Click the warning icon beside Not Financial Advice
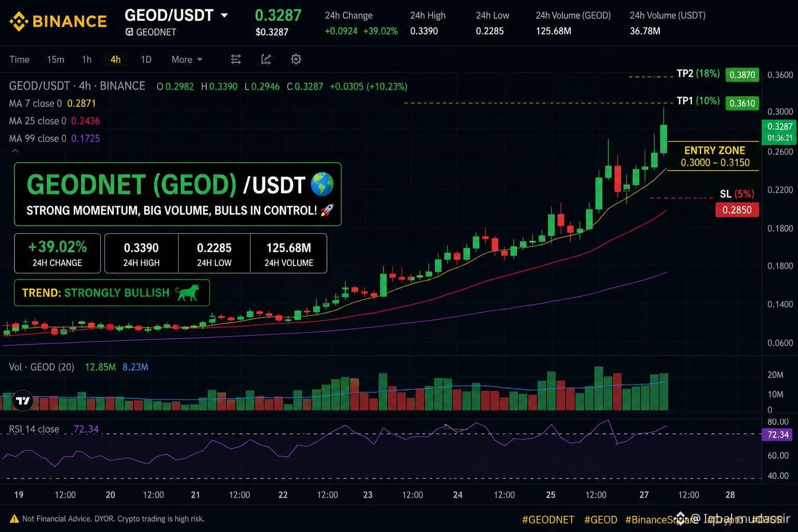 14,518
